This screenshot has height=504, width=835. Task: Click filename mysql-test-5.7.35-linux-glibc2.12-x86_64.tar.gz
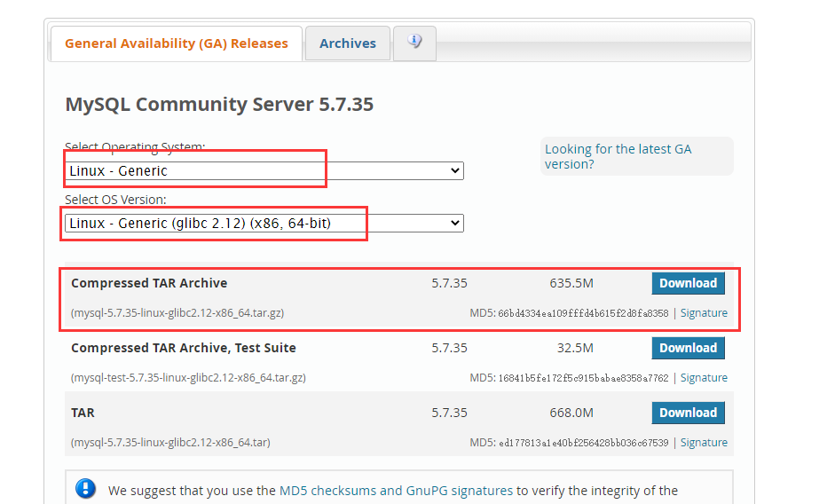[188, 378]
